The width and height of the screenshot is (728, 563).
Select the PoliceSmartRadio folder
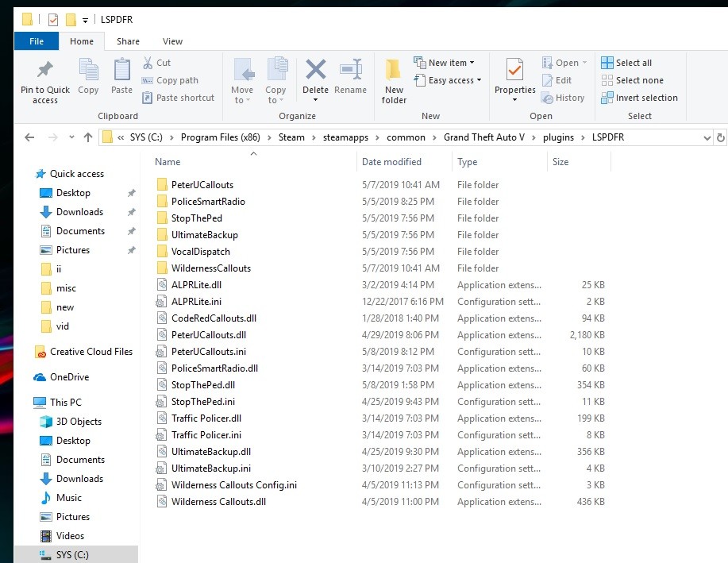point(208,202)
